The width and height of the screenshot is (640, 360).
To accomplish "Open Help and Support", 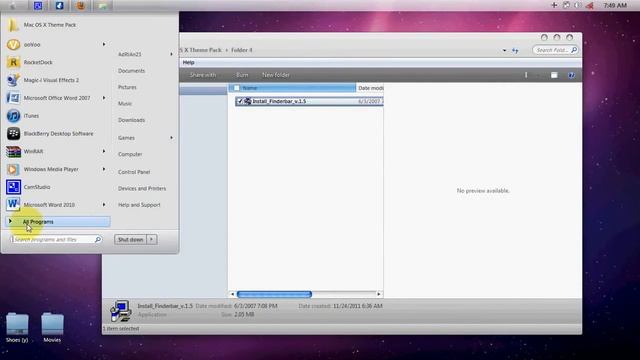I will (x=139, y=205).
